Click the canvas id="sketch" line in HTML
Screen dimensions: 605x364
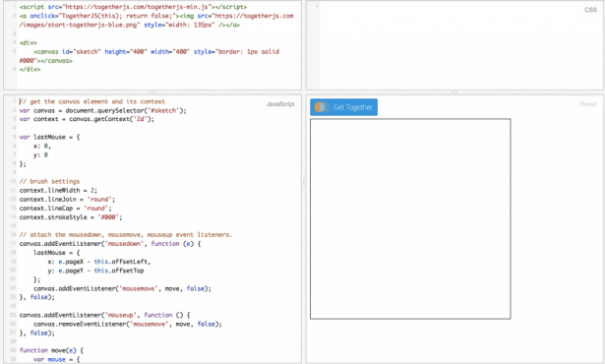click(x=156, y=52)
